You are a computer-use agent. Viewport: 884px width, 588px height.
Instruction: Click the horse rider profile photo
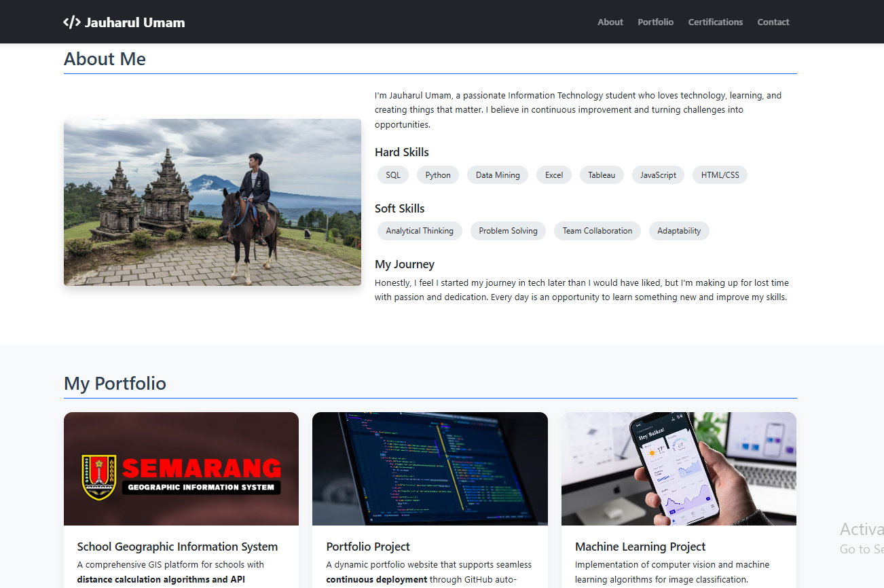point(213,202)
